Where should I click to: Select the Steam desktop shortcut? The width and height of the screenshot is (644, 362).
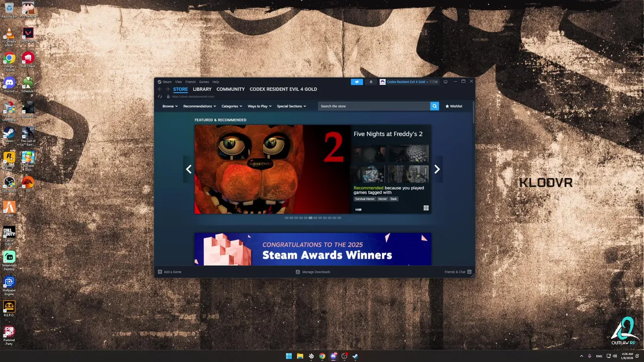click(9, 134)
